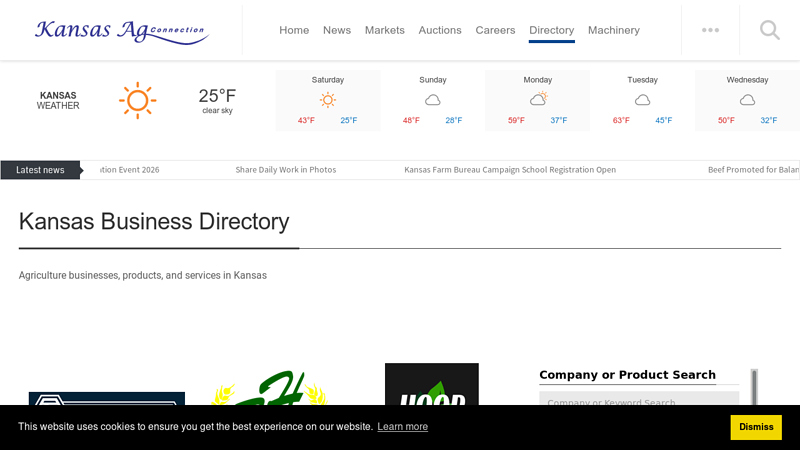The width and height of the screenshot is (800, 450).
Task: Click the Kansas Ag Connection logo
Action: (121, 30)
